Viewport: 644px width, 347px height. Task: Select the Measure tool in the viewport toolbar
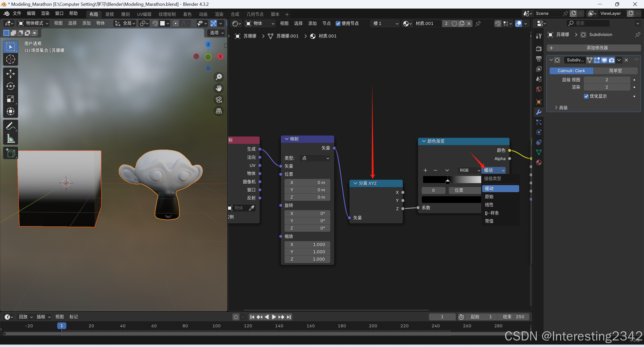click(10, 138)
